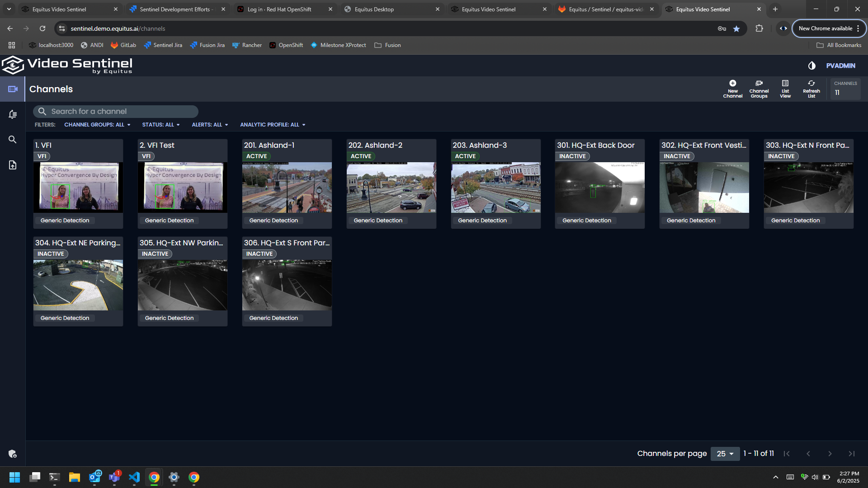Click the 301. HQ-Ext Back Door title
This screenshot has height=488, width=868.
595,145
